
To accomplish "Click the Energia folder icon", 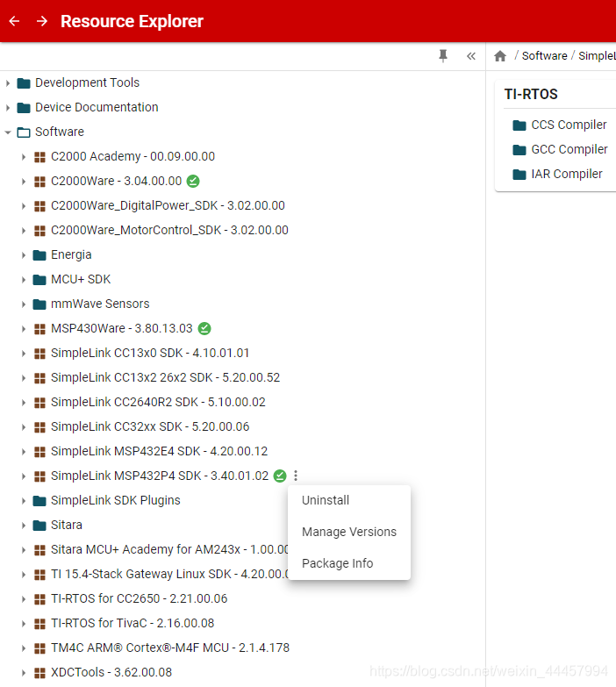I will coord(39,255).
